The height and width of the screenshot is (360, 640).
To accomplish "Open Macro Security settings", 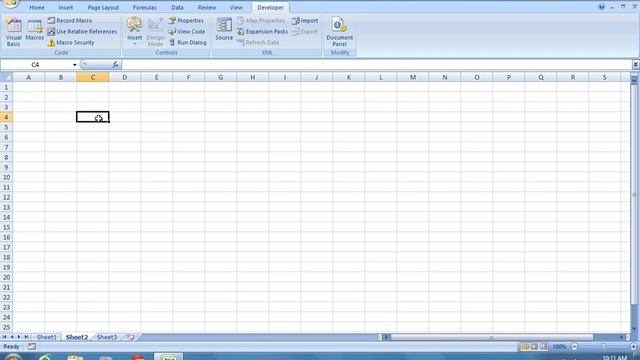I will (x=71, y=42).
